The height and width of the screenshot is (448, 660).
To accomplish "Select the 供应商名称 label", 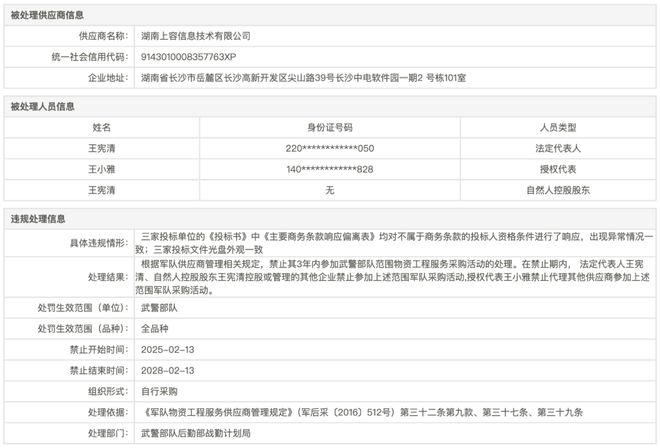I will [103, 36].
